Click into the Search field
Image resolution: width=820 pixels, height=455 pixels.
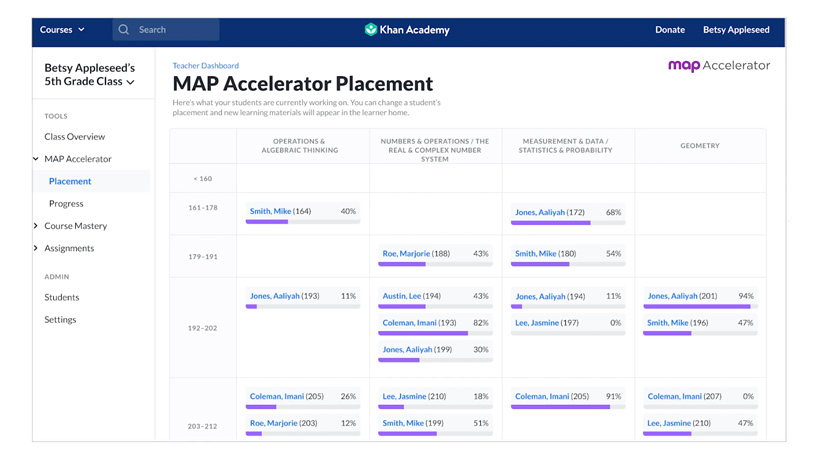click(166, 30)
